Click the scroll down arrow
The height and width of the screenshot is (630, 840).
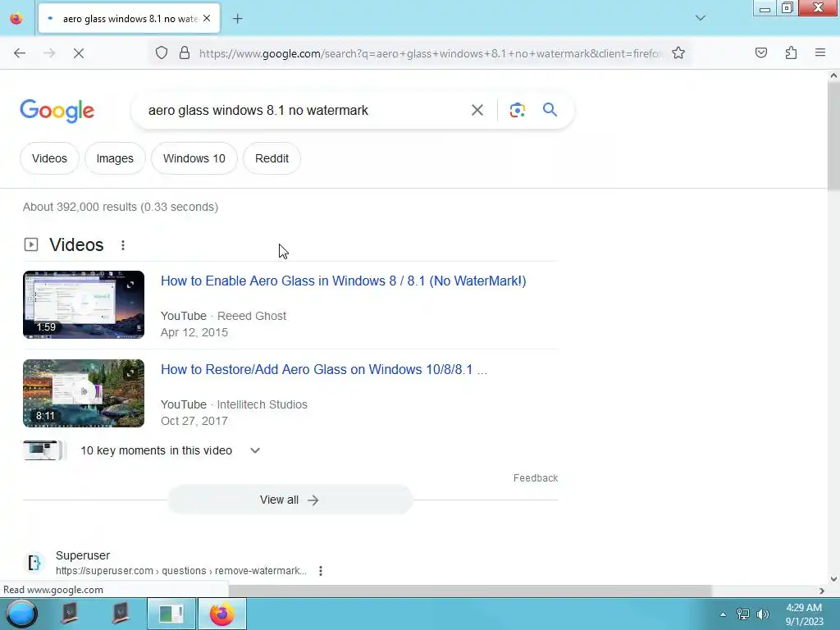833,578
